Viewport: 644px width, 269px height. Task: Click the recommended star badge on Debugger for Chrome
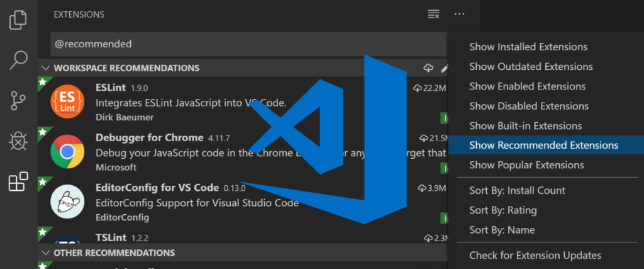43,132
